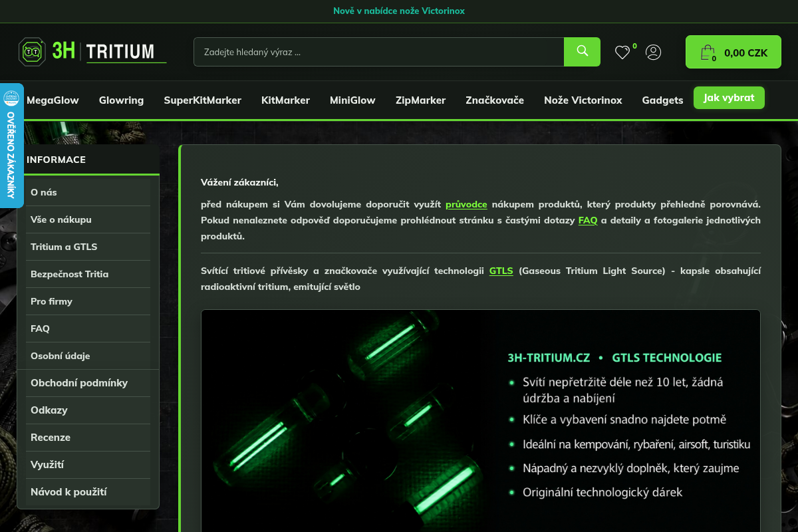Open Bezpečnost Tritia sidebar item
The image size is (798, 532).
[x=88, y=274]
